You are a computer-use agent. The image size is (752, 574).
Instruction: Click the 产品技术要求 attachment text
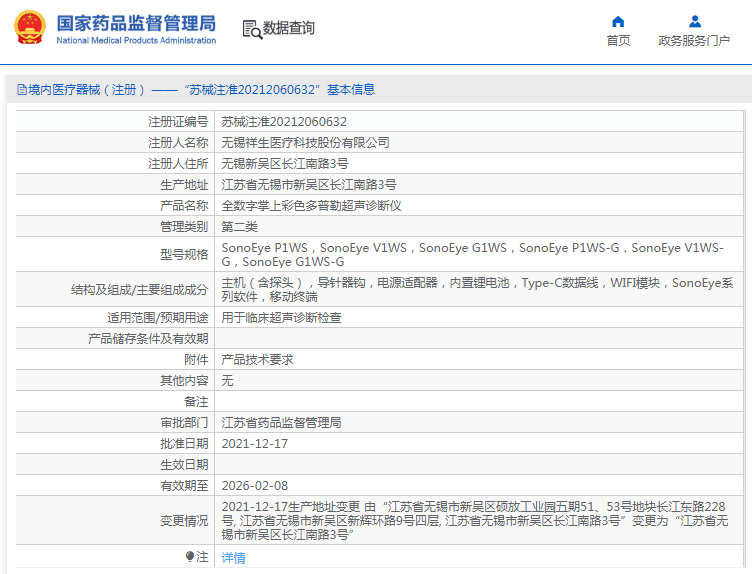click(x=257, y=360)
